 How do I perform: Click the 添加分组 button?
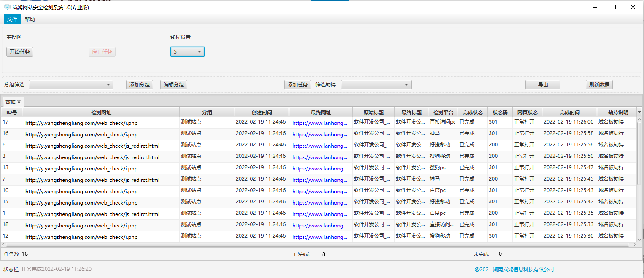pyautogui.click(x=140, y=85)
